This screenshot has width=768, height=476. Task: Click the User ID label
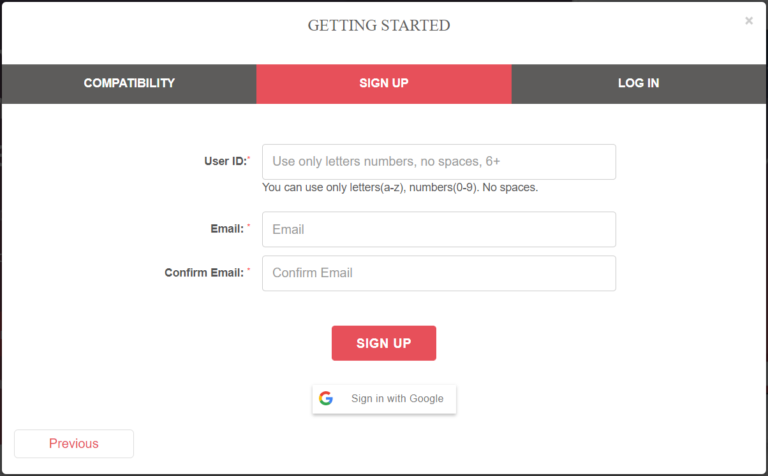(225, 161)
